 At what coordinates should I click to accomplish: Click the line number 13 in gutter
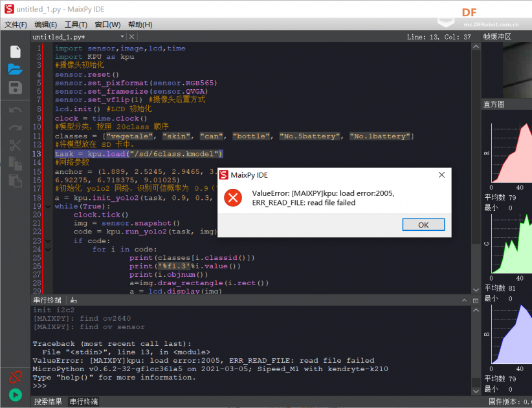click(x=37, y=154)
